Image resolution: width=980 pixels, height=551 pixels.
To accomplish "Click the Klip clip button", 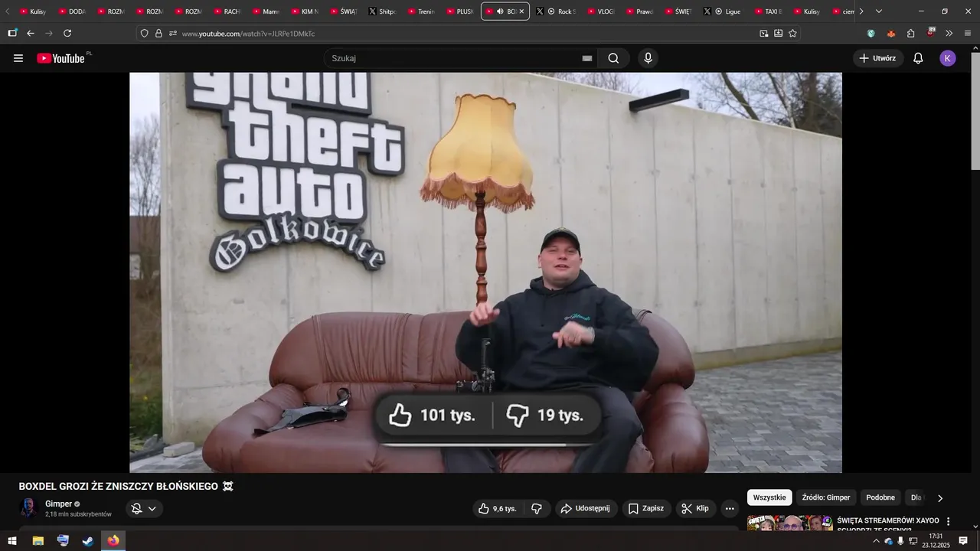I will [x=695, y=508].
